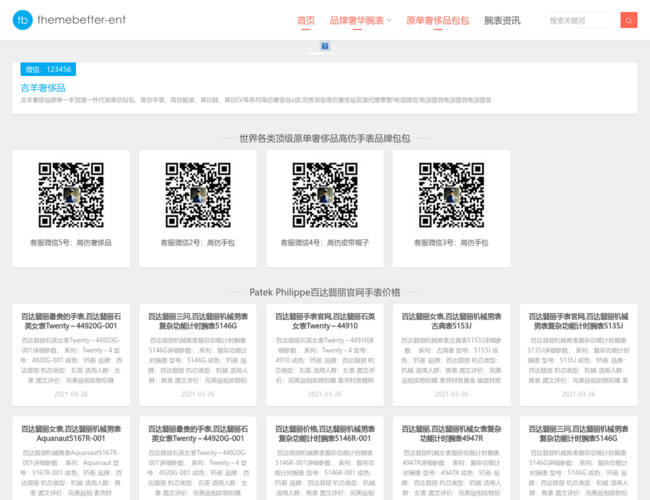Viewport: 650px width, 500px height.
Task: Open article 复杂功能计时腕表5146R-001
Action: coord(325,434)
